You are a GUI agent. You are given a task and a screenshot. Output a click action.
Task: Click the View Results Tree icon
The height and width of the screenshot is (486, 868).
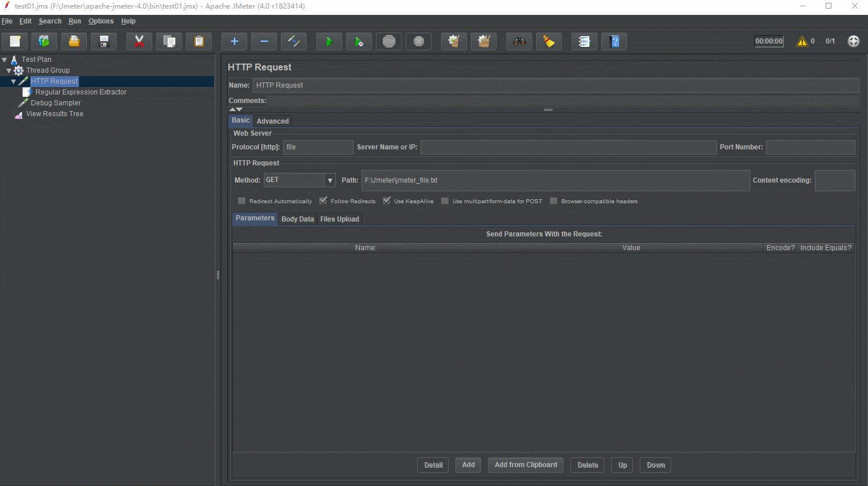pos(18,114)
